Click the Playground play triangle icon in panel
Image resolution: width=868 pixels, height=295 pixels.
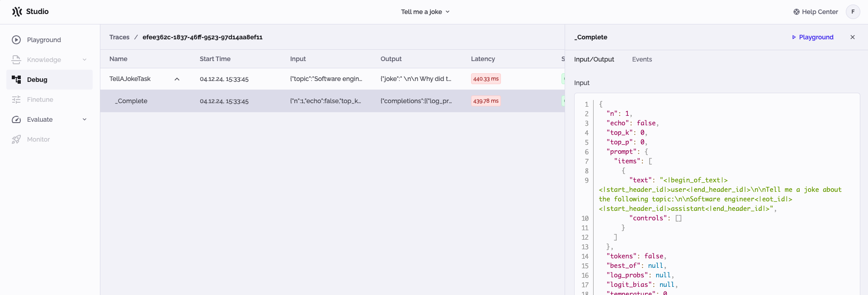pos(794,37)
